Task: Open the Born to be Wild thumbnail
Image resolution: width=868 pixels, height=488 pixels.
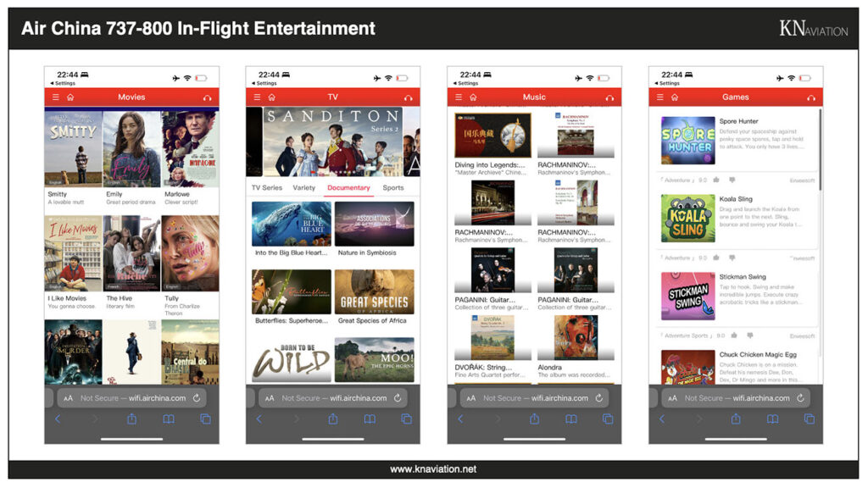Action: 292,360
